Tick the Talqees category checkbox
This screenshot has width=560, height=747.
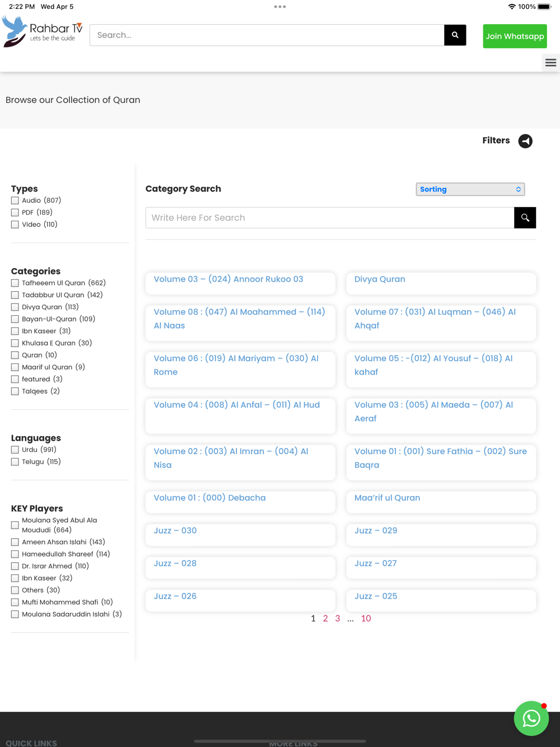point(15,391)
